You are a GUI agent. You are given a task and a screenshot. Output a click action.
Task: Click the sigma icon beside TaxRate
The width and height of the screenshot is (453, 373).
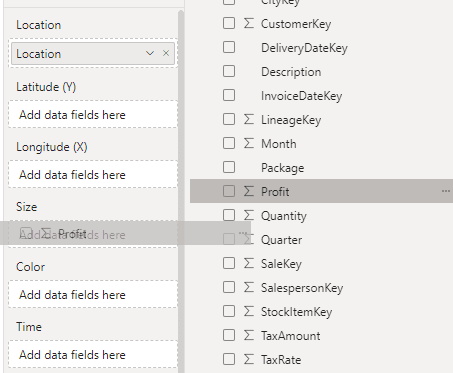[249, 359]
